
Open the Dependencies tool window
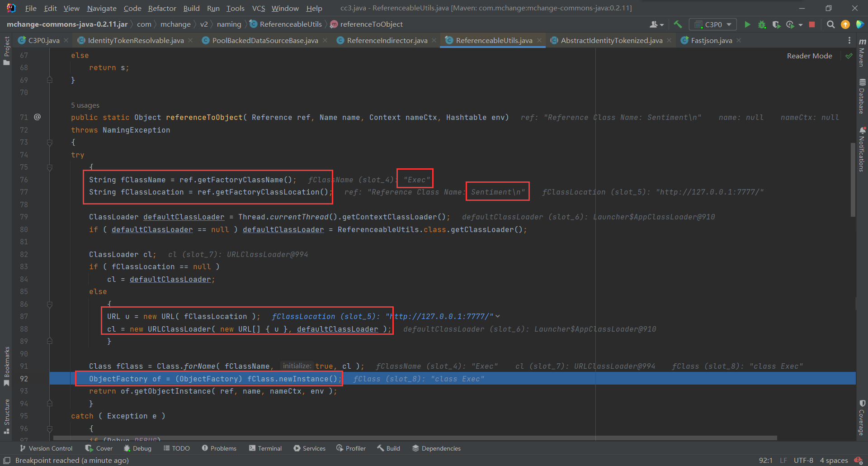(x=436, y=448)
